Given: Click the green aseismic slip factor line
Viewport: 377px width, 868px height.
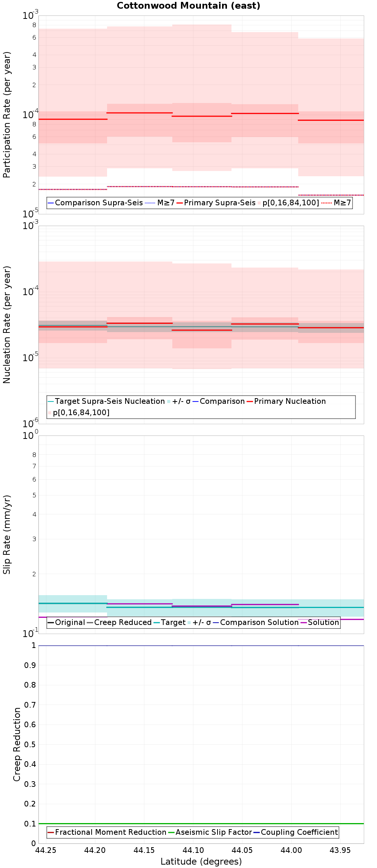Looking at the screenshot, I should tap(201, 823).
